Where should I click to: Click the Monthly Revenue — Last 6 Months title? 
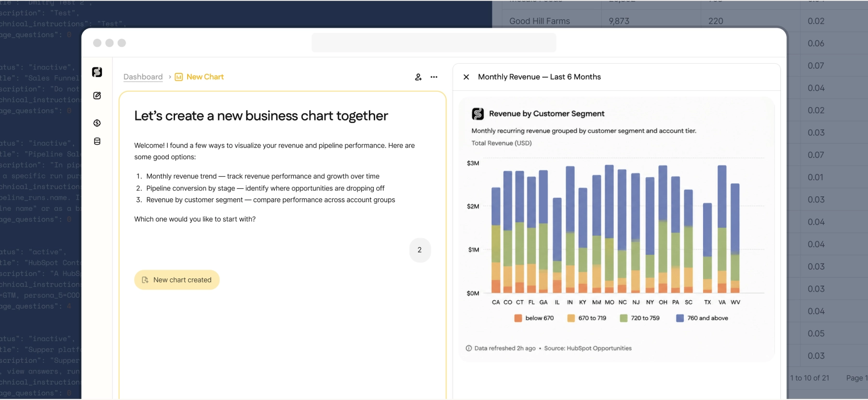tap(539, 77)
